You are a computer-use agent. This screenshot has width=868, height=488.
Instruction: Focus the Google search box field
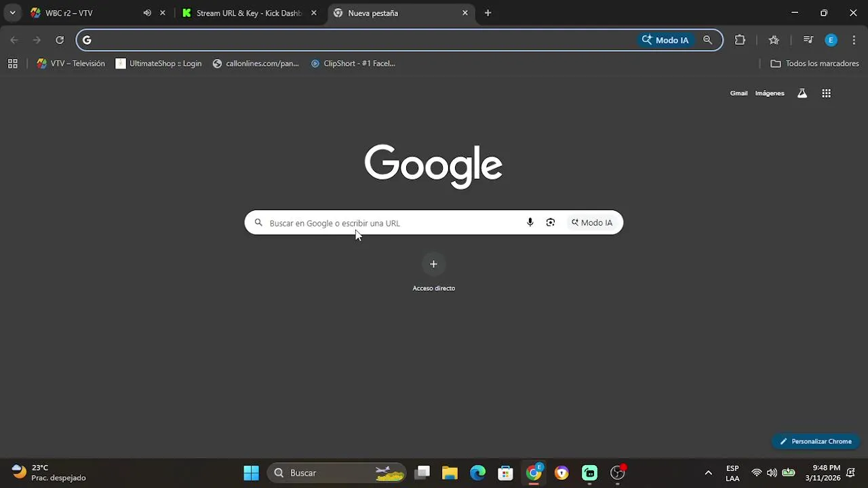[x=434, y=222]
